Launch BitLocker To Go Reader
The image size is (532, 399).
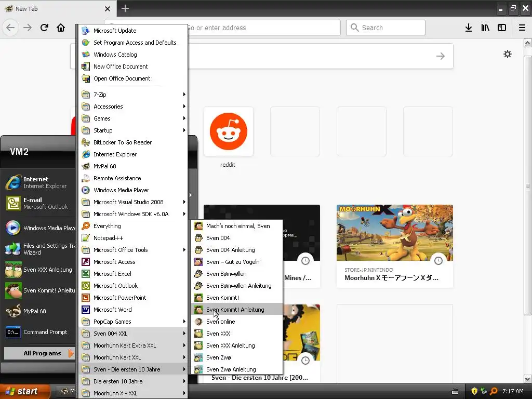point(133,142)
